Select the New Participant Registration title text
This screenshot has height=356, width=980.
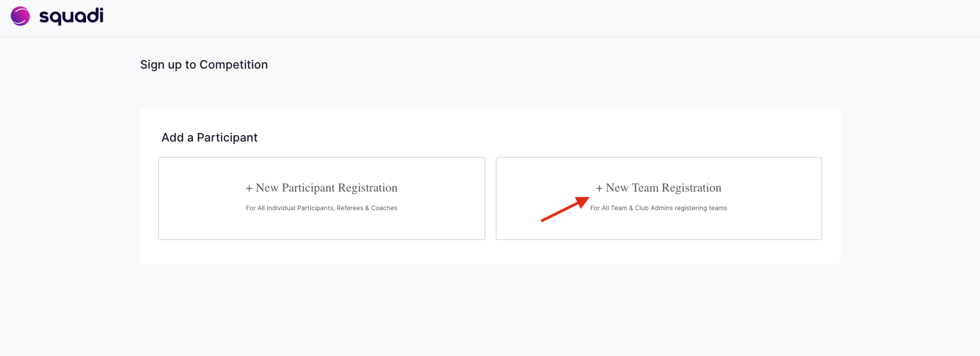[326, 188]
